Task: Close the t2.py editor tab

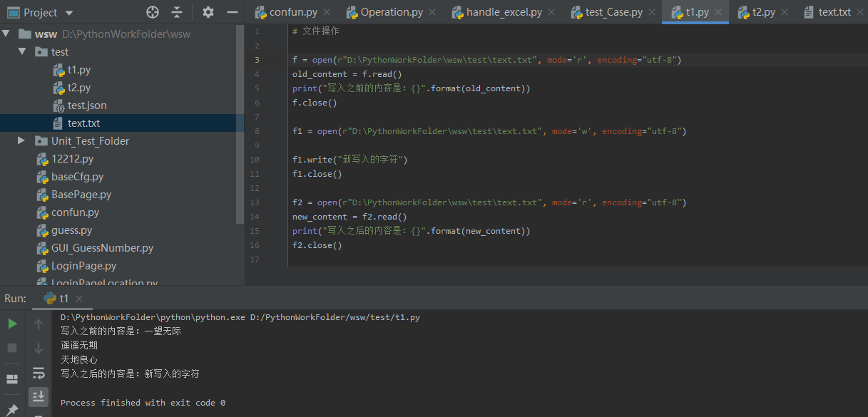Action: [x=785, y=12]
